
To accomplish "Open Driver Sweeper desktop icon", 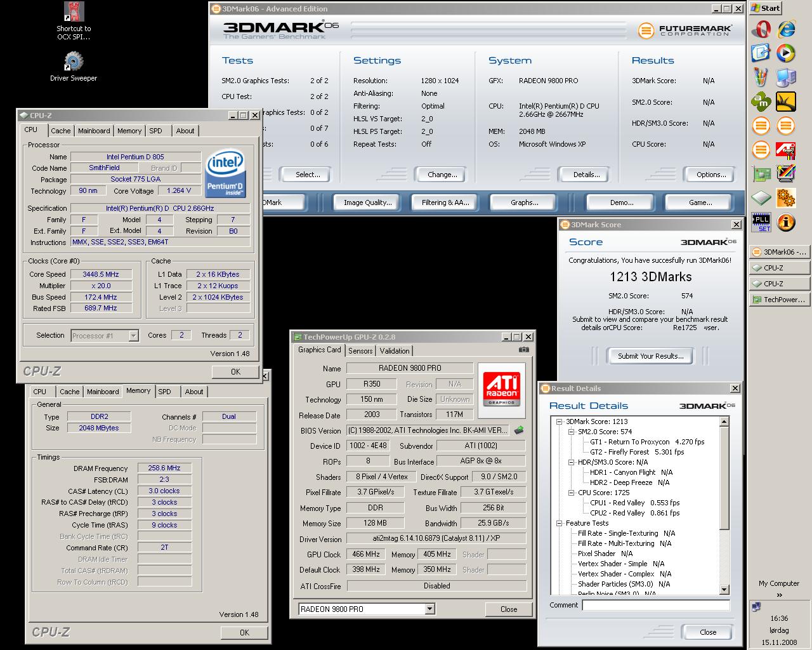I will 74,67.
